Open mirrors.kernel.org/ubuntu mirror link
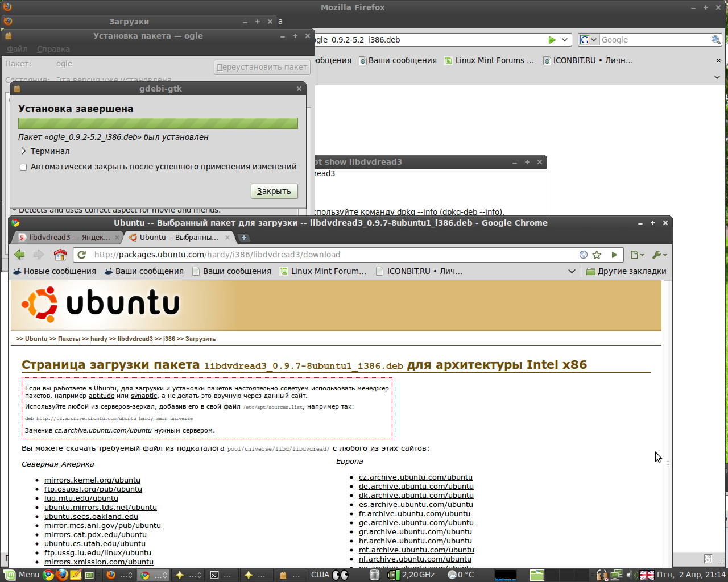This screenshot has height=582, width=728. (92, 480)
